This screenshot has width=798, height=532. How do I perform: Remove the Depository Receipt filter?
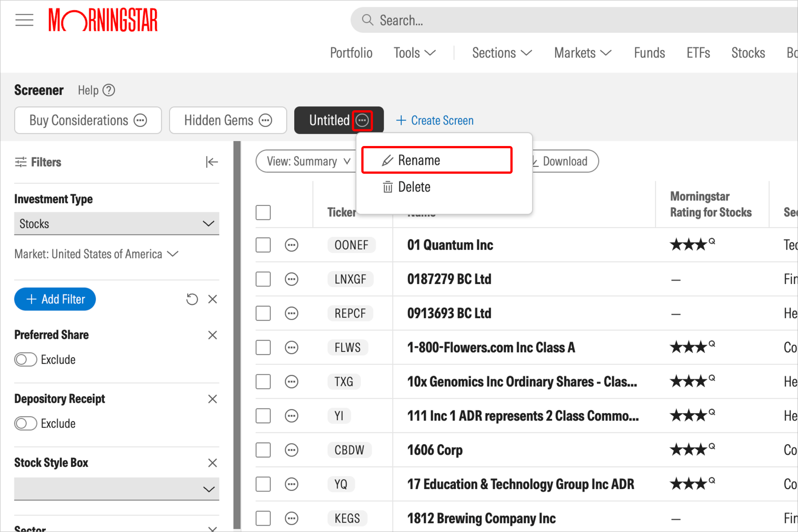[213, 399]
